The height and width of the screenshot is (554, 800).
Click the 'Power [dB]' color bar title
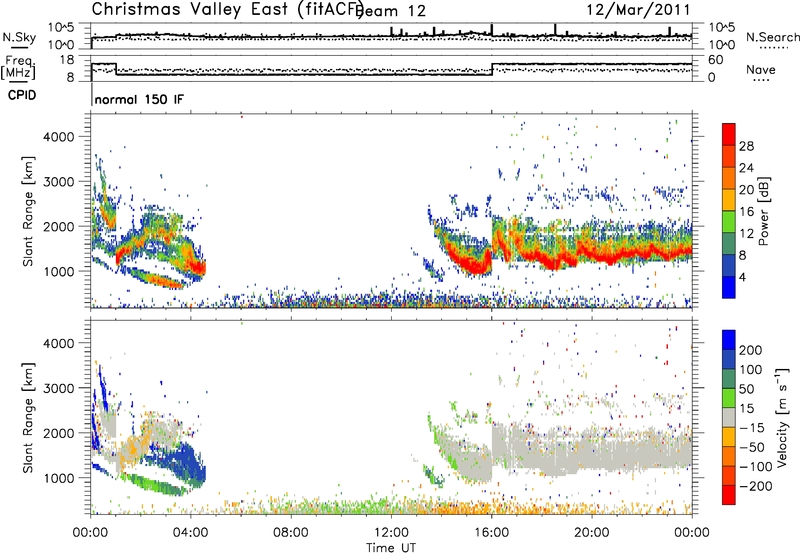point(764,211)
